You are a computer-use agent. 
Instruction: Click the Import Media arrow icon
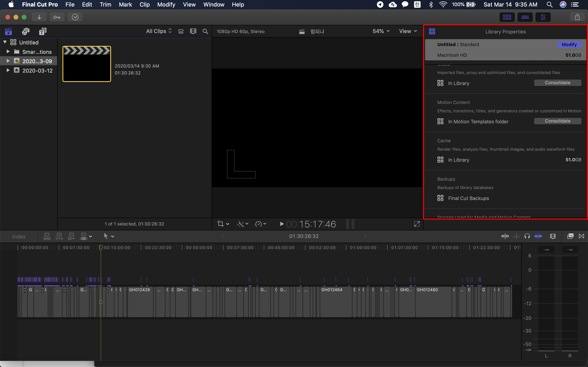click(x=39, y=17)
